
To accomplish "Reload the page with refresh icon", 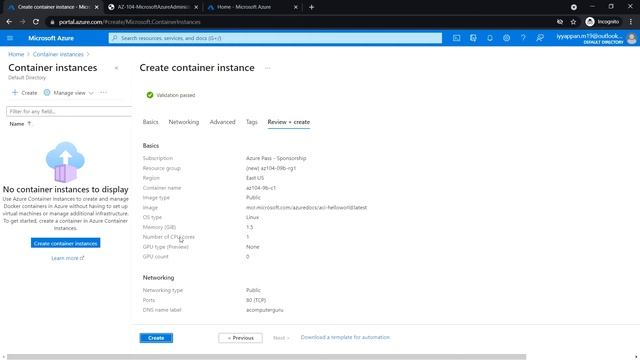I will [36, 22].
